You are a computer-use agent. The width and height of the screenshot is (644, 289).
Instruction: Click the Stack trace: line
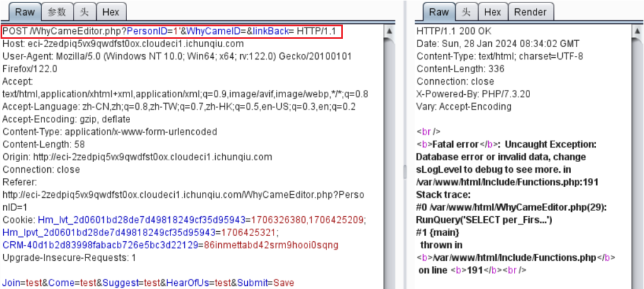442,195
